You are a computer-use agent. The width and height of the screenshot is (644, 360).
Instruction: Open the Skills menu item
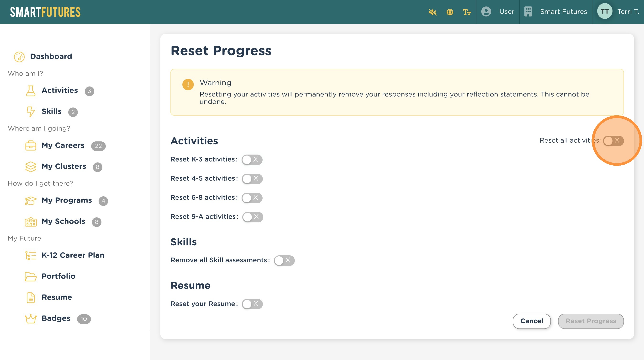click(52, 111)
